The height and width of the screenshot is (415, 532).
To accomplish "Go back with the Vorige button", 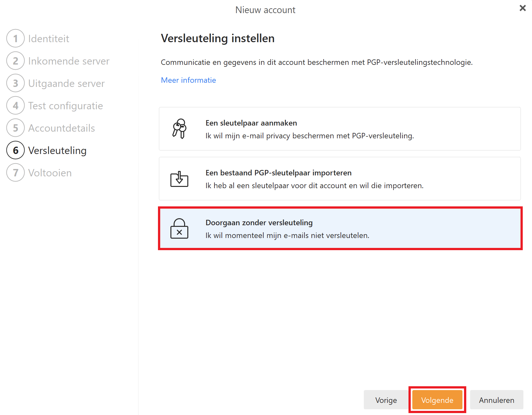I will tap(386, 400).
